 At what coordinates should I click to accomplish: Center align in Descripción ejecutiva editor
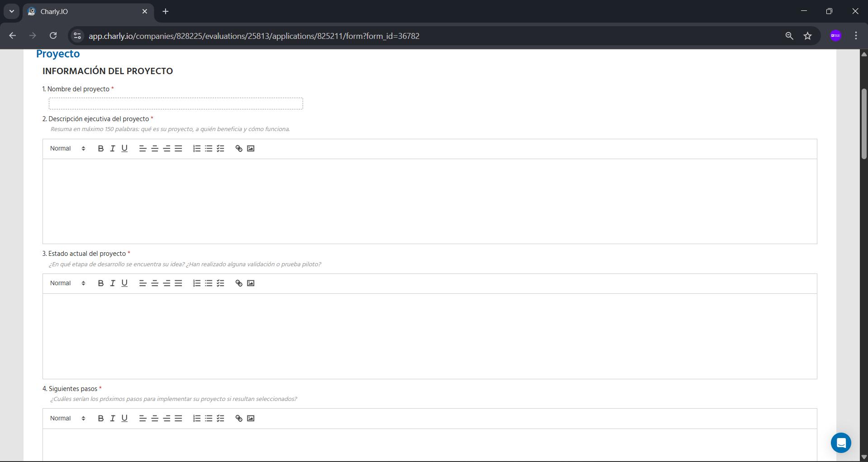coord(155,148)
